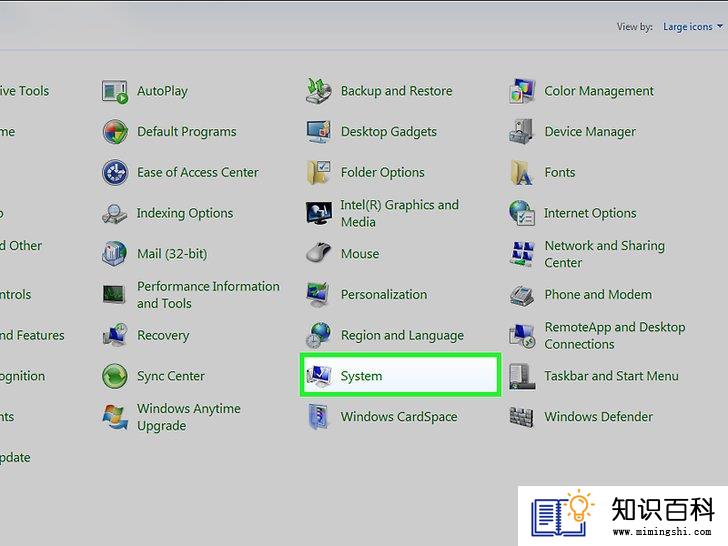Click Performance Information and Tools icon
This screenshot has width=728, height=546.
[x=114, y=294]
